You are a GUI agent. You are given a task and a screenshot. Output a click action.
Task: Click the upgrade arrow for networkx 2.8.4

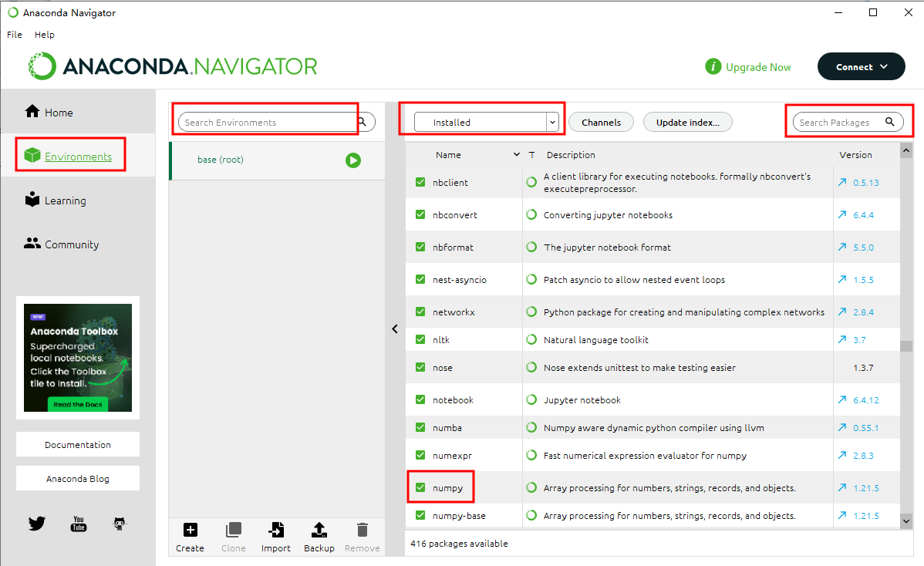click(842, 312)
